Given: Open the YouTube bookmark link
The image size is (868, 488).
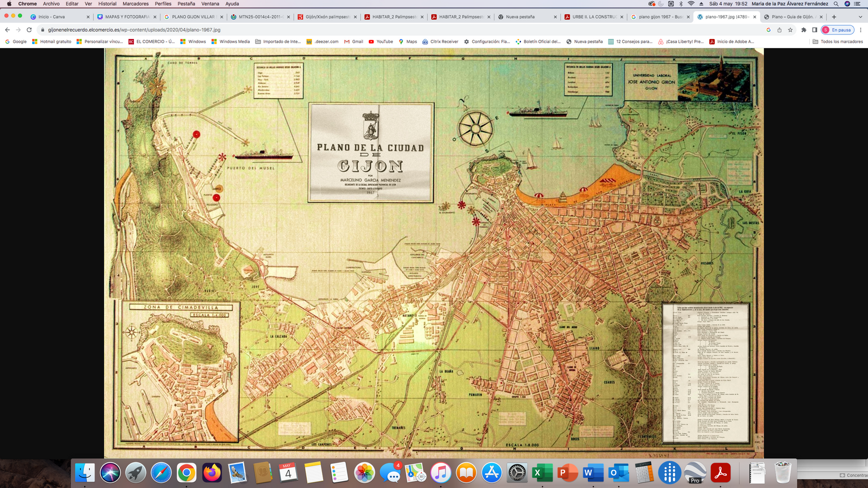Looking at the screenshot, I should [380, 42].
